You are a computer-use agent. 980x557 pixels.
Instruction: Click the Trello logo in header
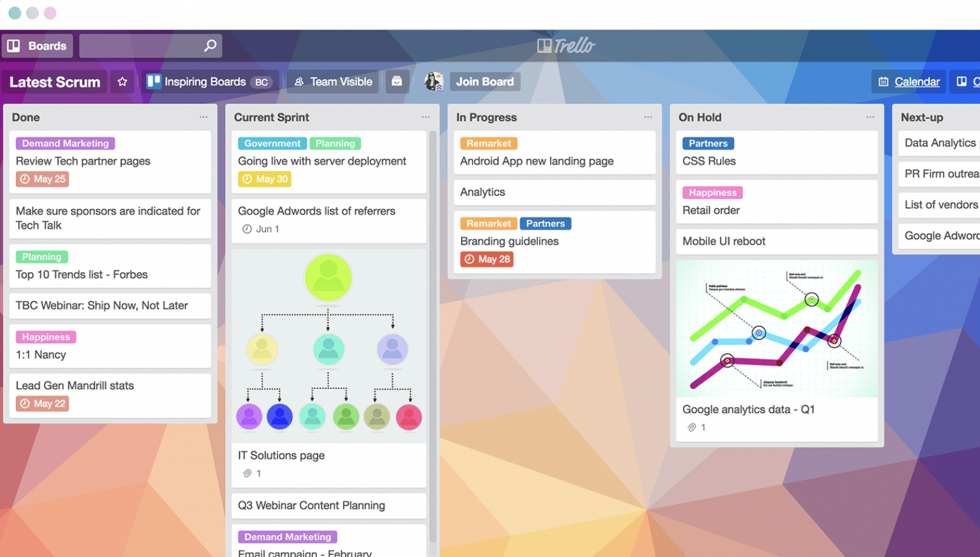point(566,45)
